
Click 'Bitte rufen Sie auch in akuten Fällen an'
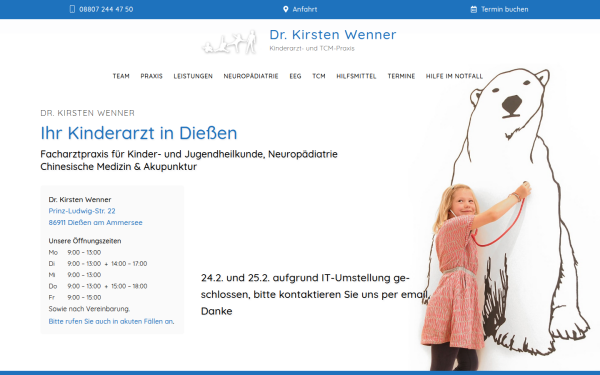tap(111, 321)
